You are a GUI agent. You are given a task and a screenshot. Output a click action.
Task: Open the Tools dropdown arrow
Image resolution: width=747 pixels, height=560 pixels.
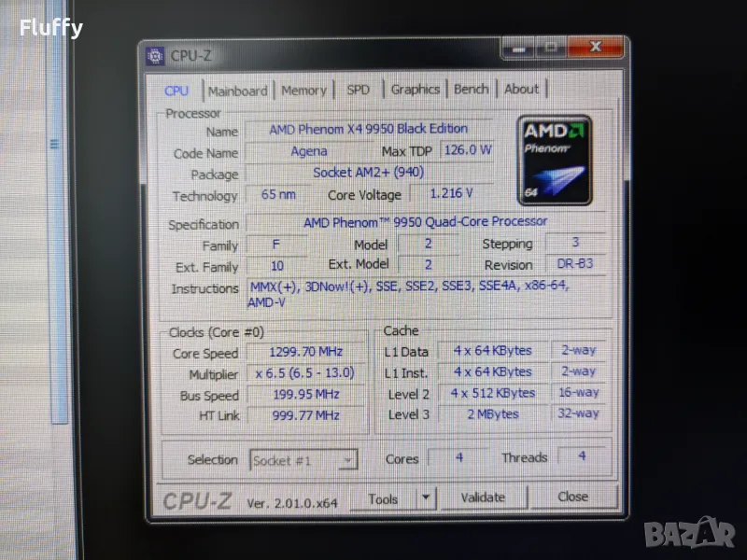426,498
